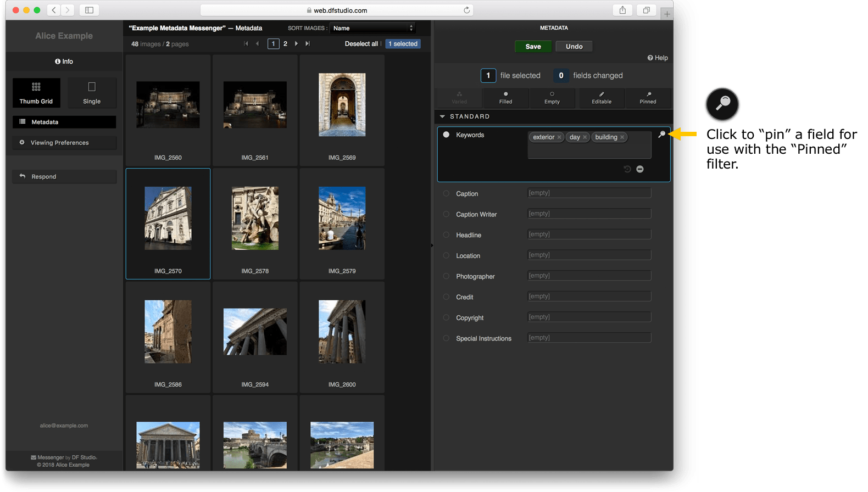Image resolution: width=868 pixels, height=492 pixels.
Task: Undo metadata changes
Action: 574,47
